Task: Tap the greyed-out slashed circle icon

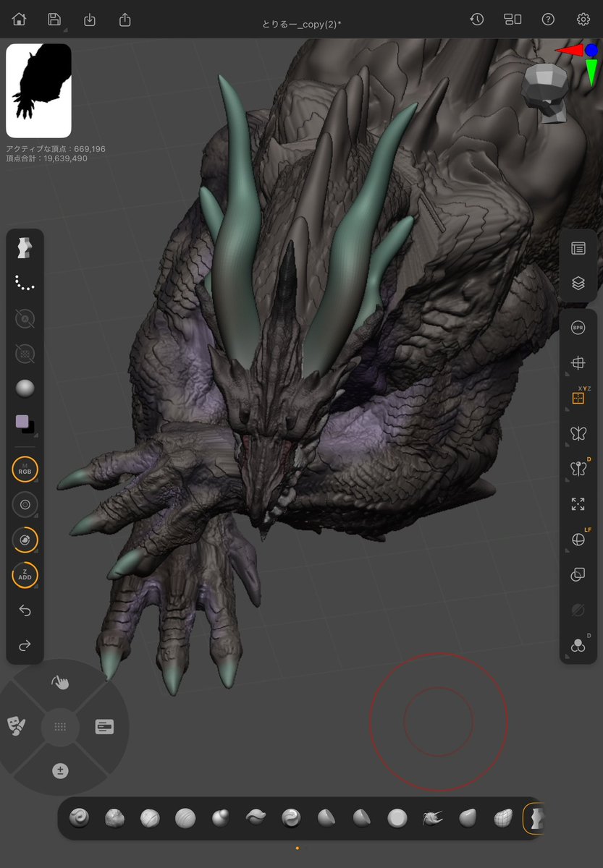Action: 578,610
